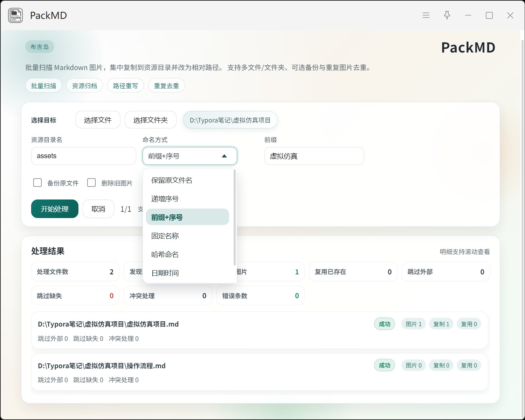
Task: Click the 开始处理 button
Action: (x=55, y=209)
